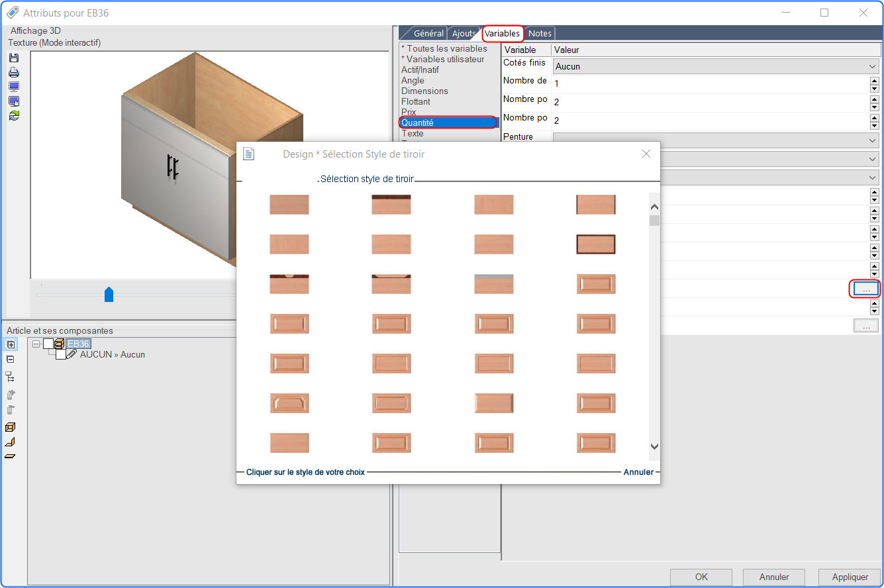884x588 pixels.
Task: Open the Penture dropdown
Action: point(716,140)
